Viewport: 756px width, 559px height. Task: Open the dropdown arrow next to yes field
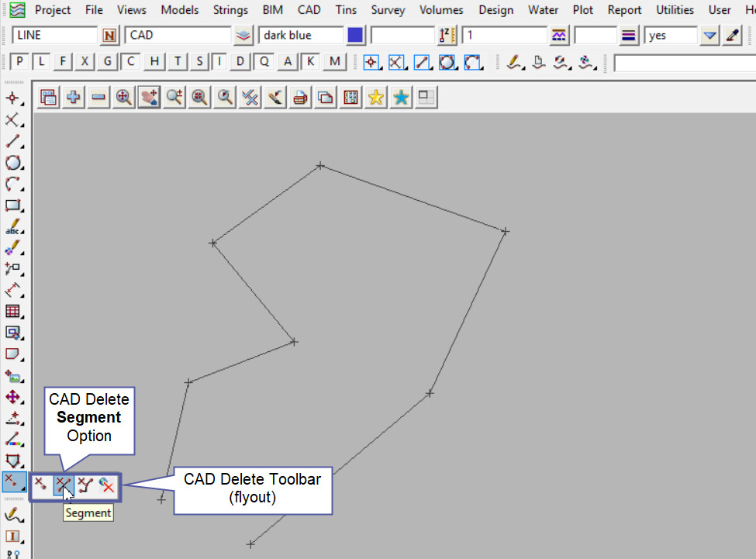pyautogui.click(x=709, y=35)
